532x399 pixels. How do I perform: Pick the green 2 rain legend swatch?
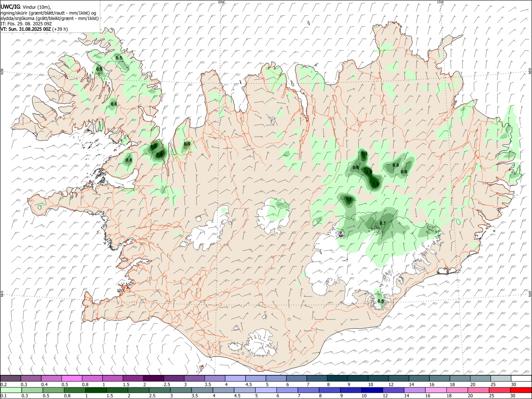138,390
